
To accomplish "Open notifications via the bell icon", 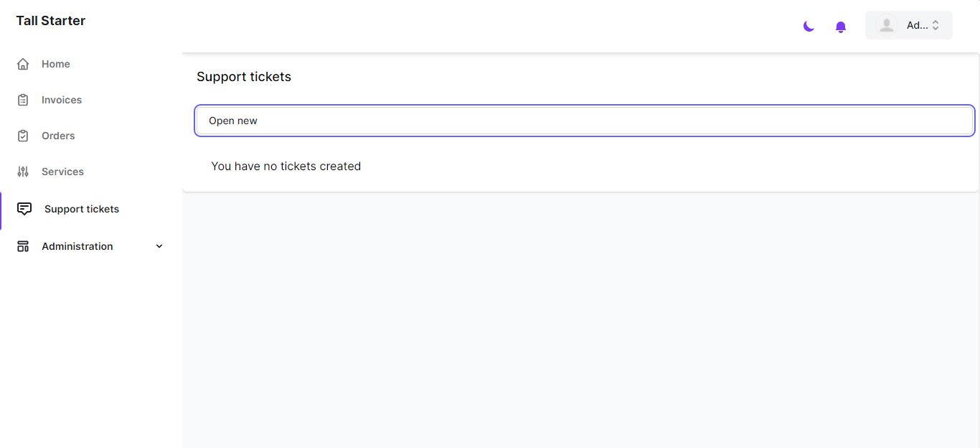I will coord(841,27).
